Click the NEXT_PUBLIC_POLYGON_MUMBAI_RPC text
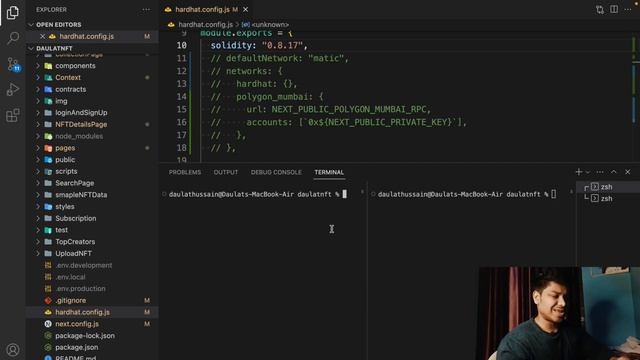Screen dimensions: 640x360 [x=349, y=109]
